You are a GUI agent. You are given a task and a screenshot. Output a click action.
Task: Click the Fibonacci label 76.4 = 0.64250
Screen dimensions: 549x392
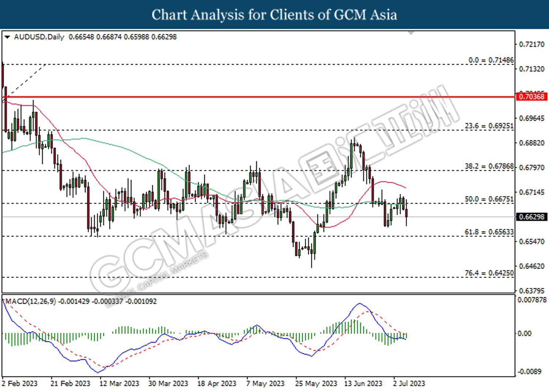coord(489,273)
